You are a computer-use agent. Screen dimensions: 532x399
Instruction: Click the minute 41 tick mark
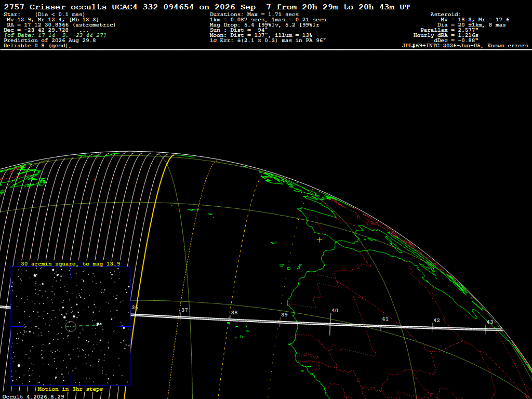(381, 326)
